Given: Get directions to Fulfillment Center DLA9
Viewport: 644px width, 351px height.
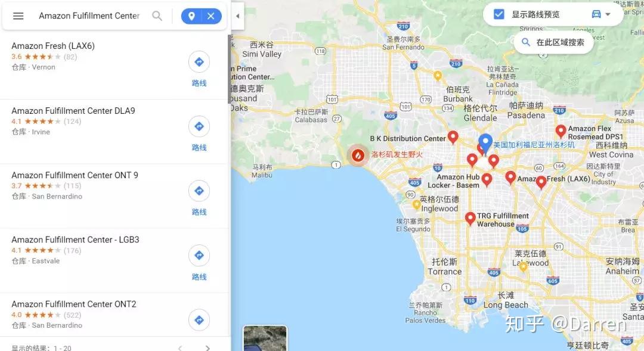Looking at the screenshot, I should tap(199, 126).
